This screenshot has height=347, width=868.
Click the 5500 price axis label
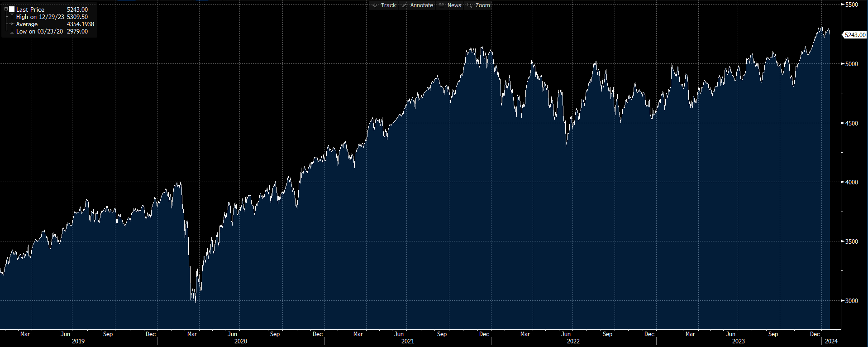[x=852, y=5]
